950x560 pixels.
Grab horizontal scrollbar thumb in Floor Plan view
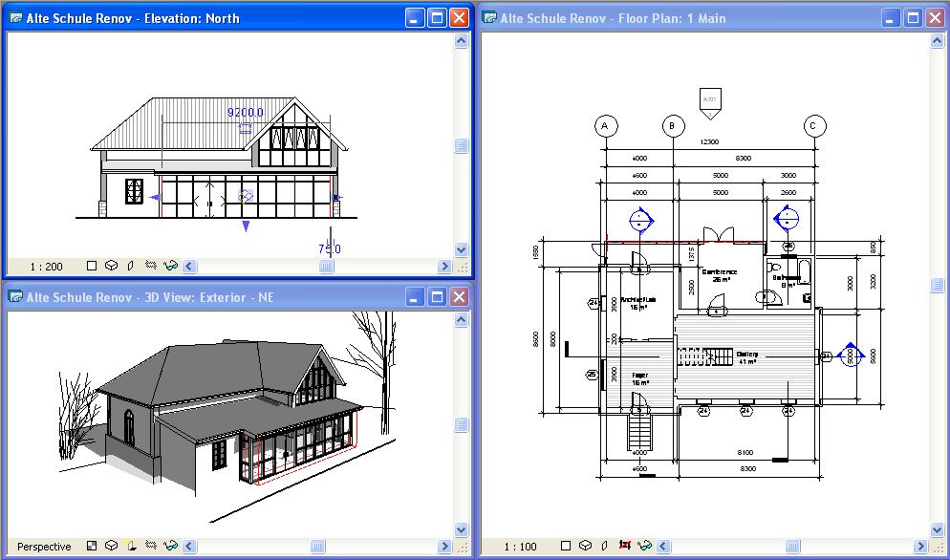[x=792, y=547]
